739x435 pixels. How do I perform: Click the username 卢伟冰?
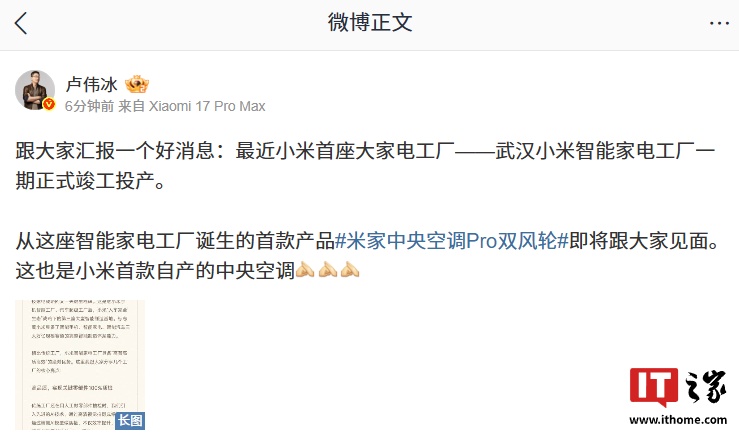pyautogui.click(x=91, y=84)
